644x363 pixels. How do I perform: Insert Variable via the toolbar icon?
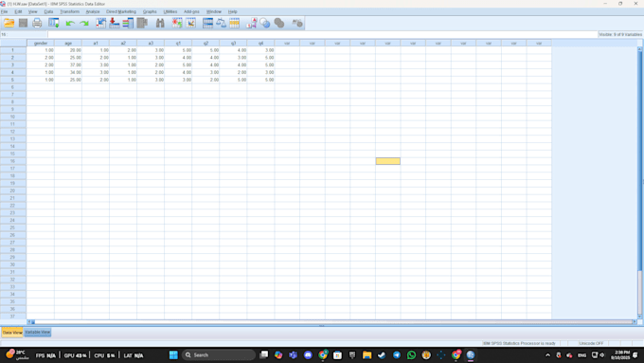click(x=190, y=23)
